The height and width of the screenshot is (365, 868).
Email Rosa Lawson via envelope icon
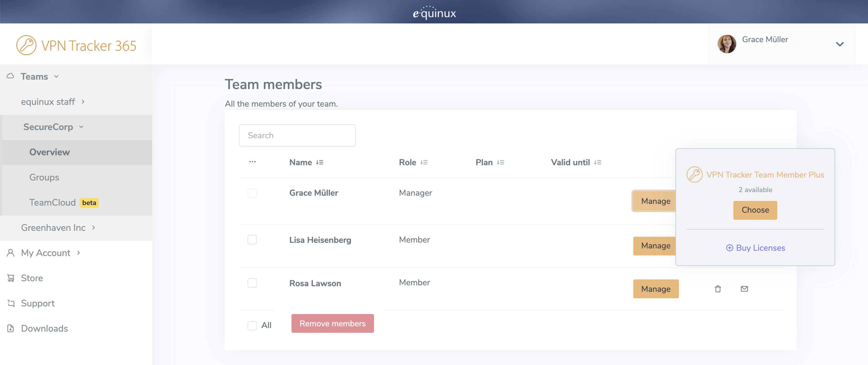pos(744,289)
